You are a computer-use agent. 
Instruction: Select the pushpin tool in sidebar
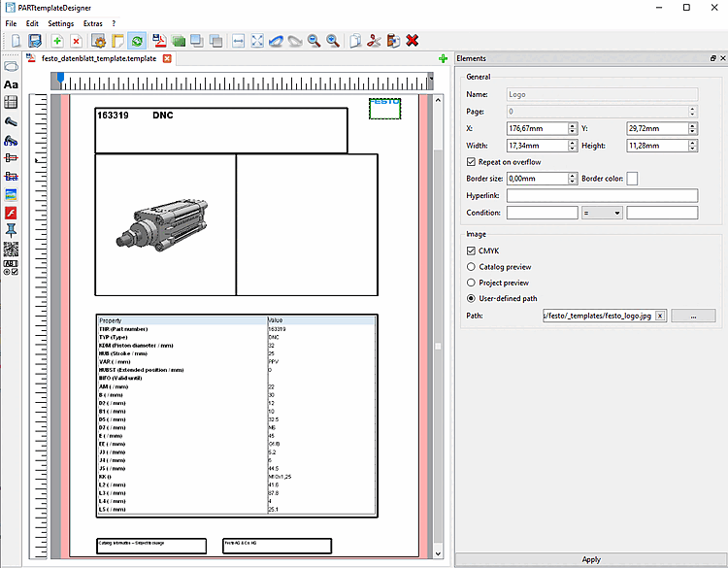12,230
